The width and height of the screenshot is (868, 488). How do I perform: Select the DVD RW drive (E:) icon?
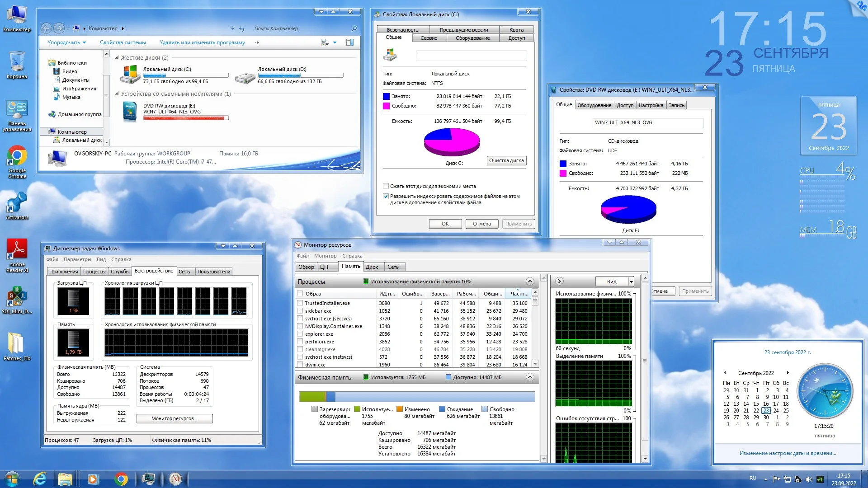(130, 111)
